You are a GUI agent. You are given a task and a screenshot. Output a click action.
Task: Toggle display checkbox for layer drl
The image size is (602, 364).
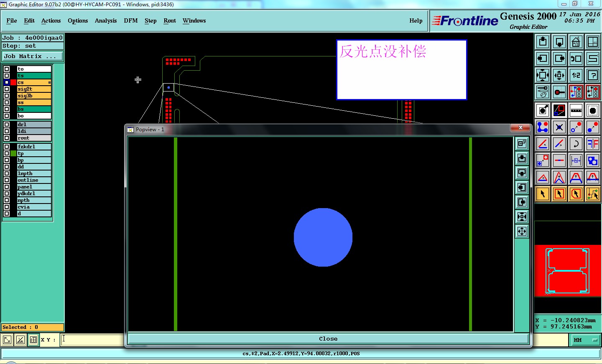(x=7, y=125)
